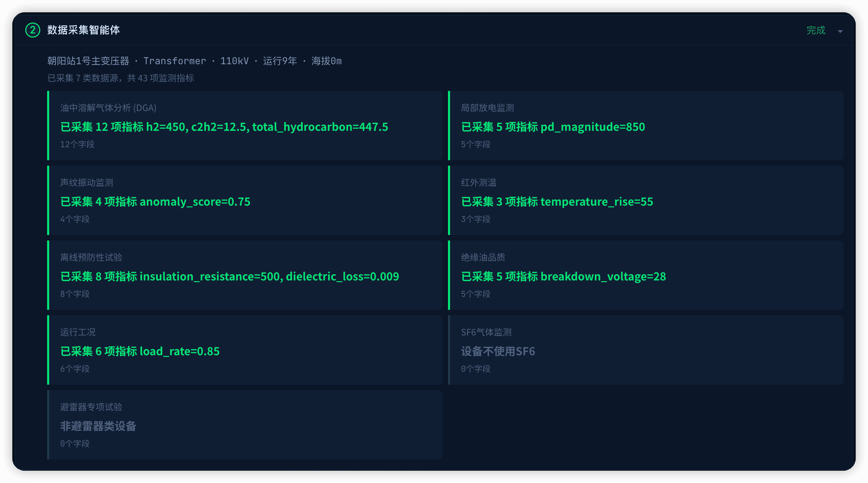The width and height of the screenshot is (868, 483).
Task: Select the 油中溶解气体分析 (DGA) card
Action: (x=245, y=125)
